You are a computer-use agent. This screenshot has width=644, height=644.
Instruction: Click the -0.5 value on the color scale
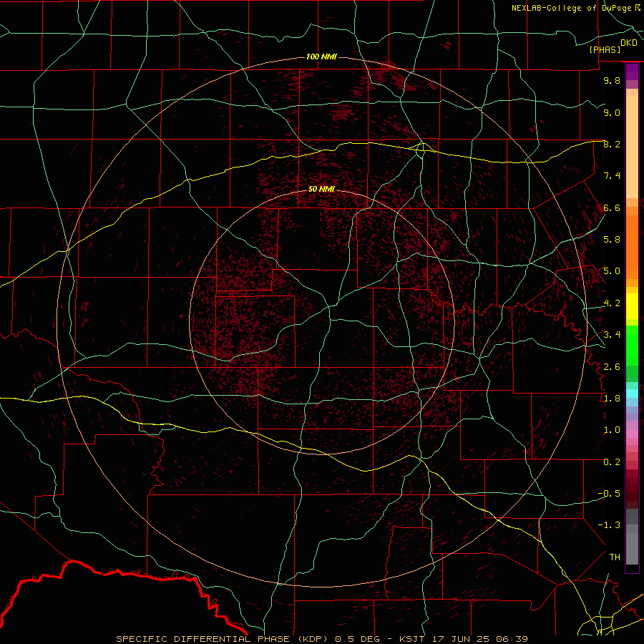point(609,494)
